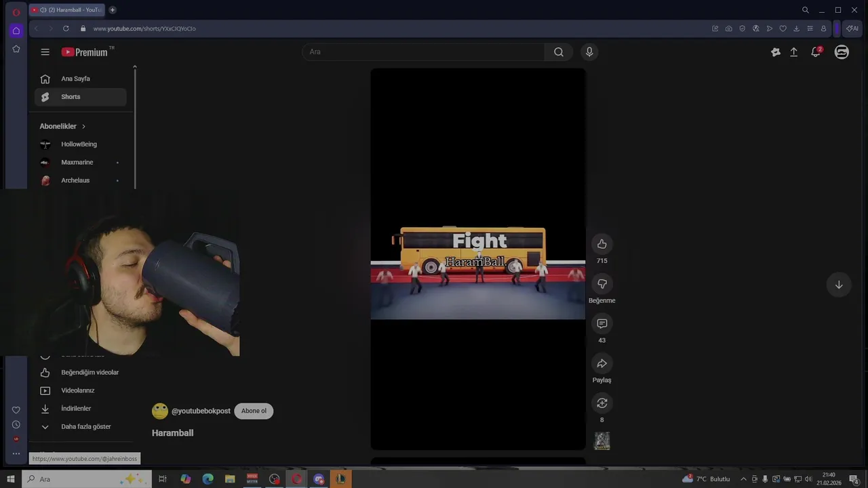868x488 pixels.
Task: Select Shorts in sidebar
Action: [81, 97]
